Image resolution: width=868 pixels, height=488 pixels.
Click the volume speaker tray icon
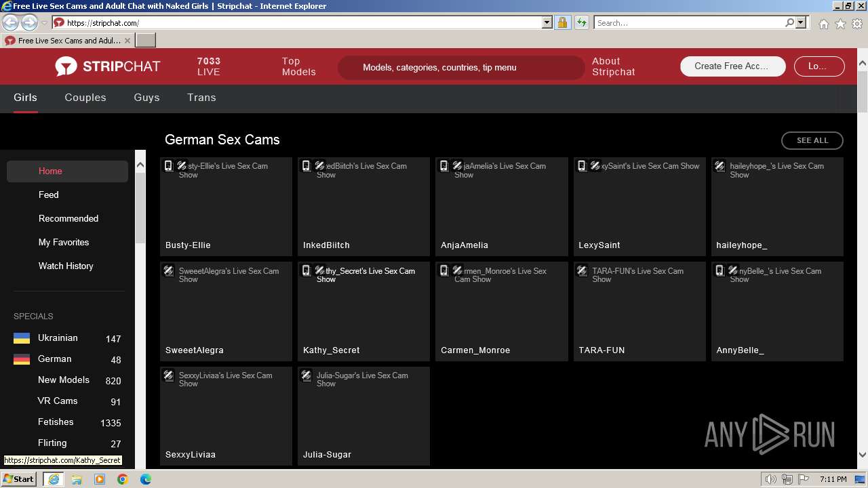(x=771, y=479)
